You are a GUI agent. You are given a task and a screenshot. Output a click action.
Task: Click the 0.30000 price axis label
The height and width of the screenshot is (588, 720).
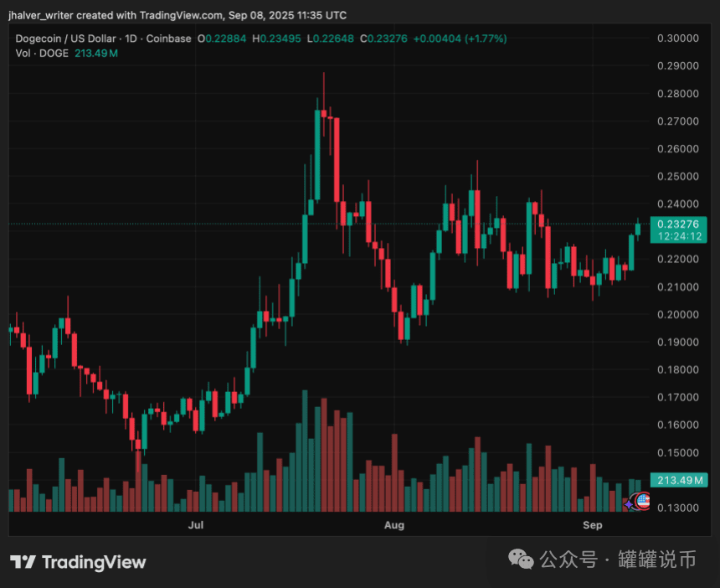(678, 39)
